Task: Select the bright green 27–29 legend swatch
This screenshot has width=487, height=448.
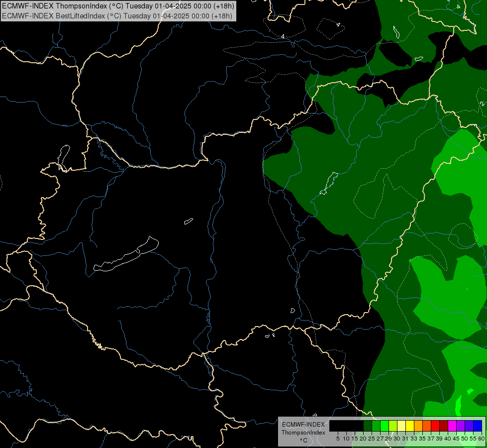Action: pyautogui.click(x=385, y=426)
